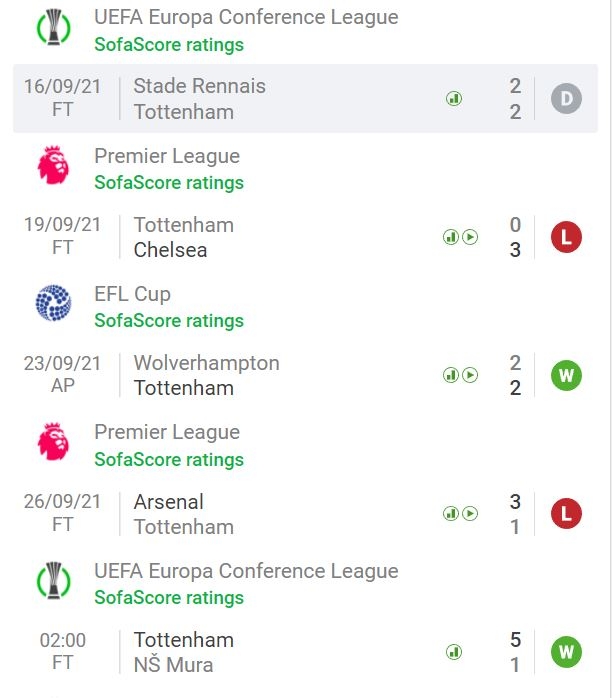
Task: Open the Arsenal vs Tottenham match row
Action: [x=305, y=514]
